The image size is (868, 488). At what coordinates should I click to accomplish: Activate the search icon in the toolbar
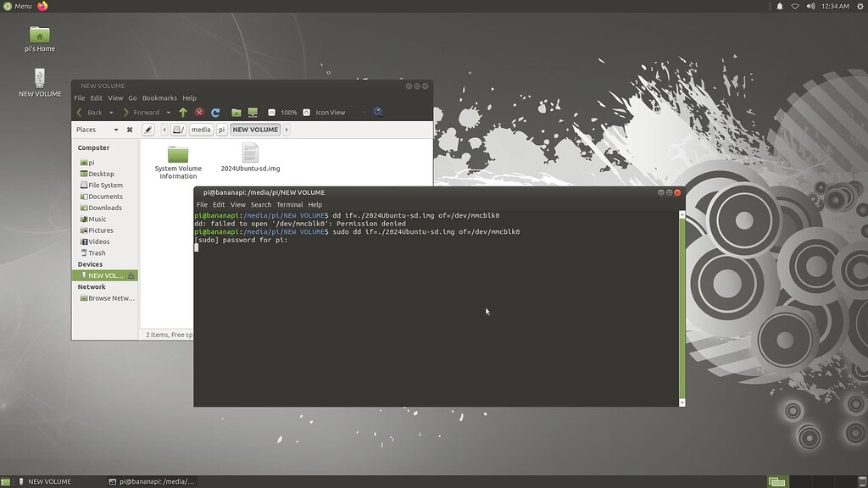coord(379,112)
